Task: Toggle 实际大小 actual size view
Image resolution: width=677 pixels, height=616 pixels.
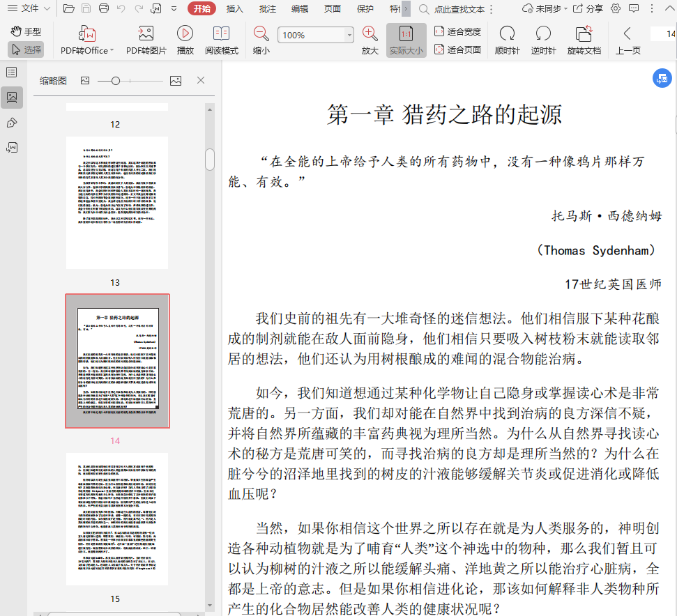Action: pyautogui.click(x=406, y=40)
